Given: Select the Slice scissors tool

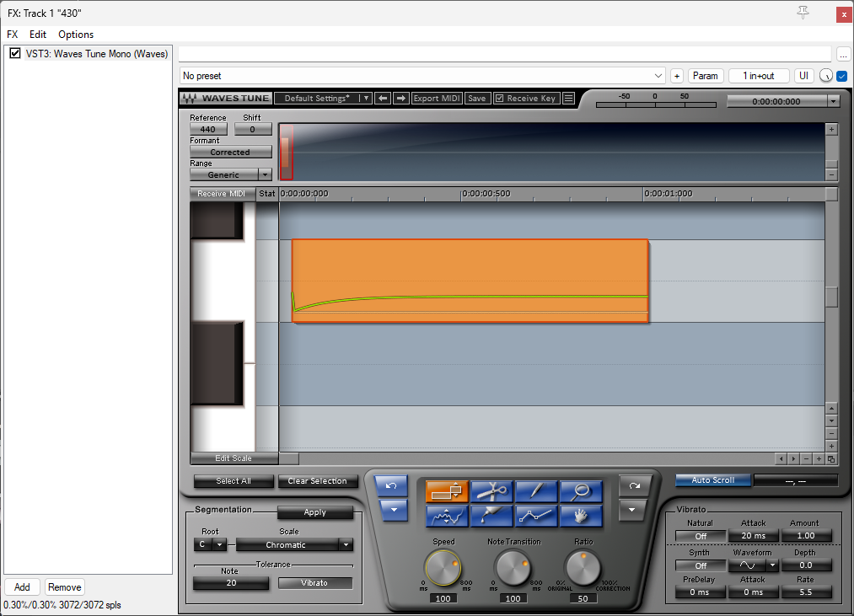Looking at the screenshot, I should tap(491, 491).
